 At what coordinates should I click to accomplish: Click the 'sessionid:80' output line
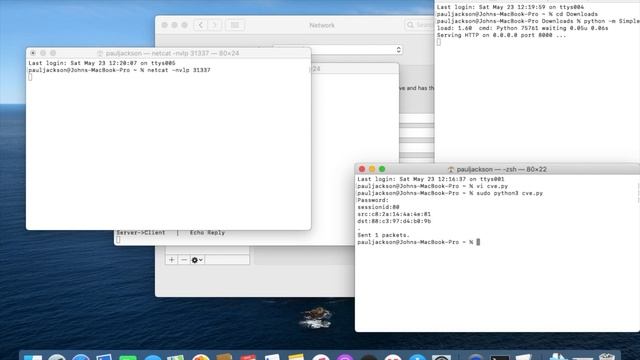[378, 207]
